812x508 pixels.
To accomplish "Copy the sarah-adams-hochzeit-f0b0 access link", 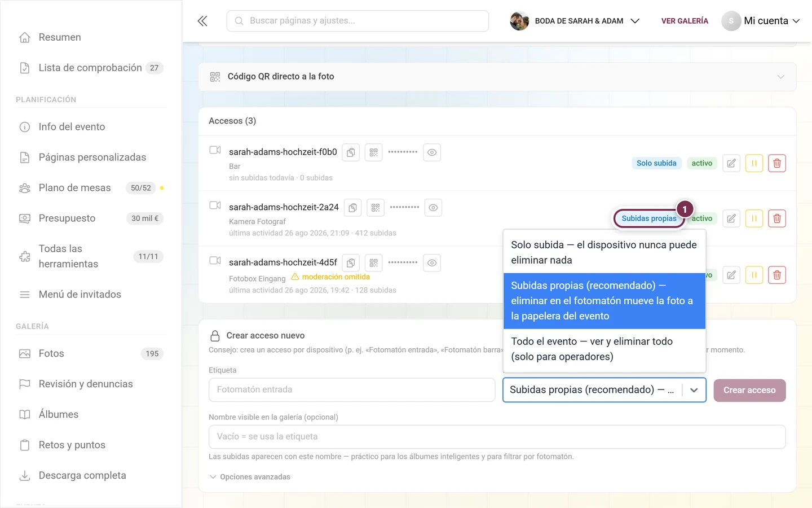I will click(351, 152).
